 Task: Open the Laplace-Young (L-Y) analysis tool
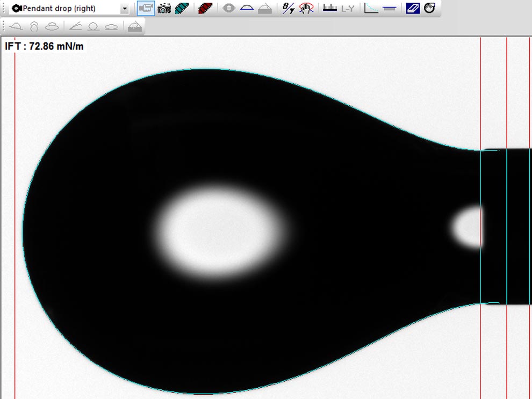tap(347, 8)
